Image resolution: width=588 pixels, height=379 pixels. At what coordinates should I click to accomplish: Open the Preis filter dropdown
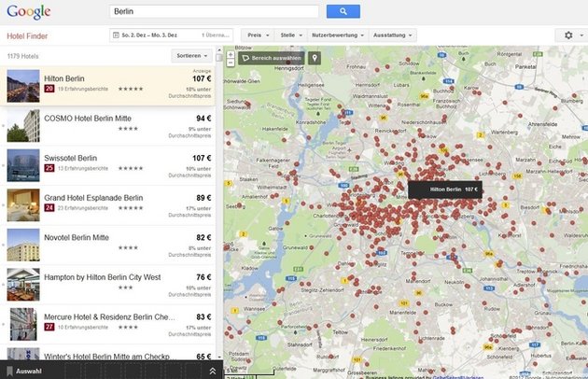pyautogui.click(x=256, y=35)
